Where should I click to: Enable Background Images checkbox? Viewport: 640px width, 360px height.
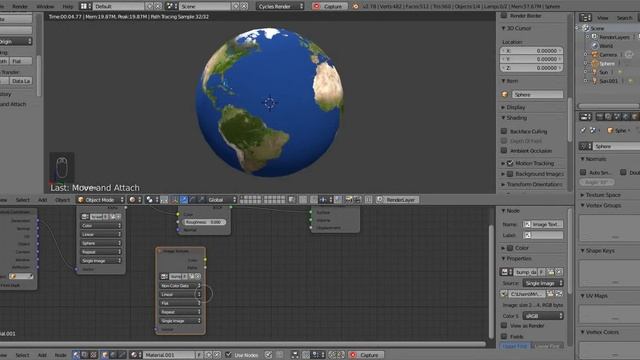point(510,173)
